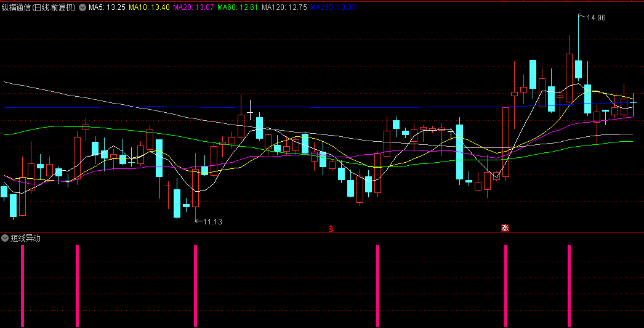The width and height of the screenshot is (644, 328).
Task: Click the 14.96 high price label
Action: pos(596,18)
